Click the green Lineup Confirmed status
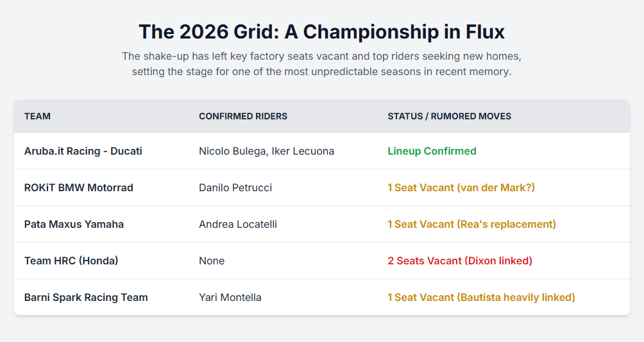Viewport: 644px width, 342px height. click(432, 151)
